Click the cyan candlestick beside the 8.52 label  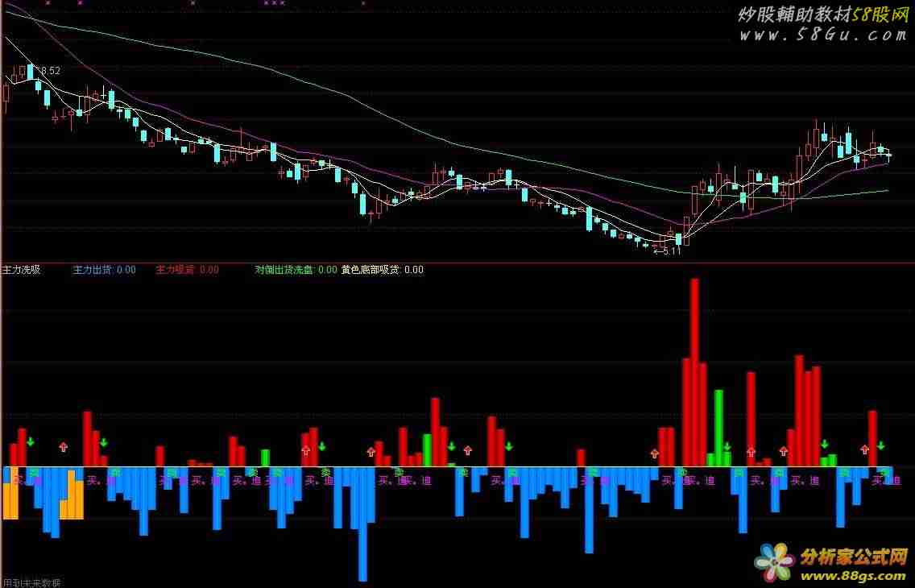[31, 72]
